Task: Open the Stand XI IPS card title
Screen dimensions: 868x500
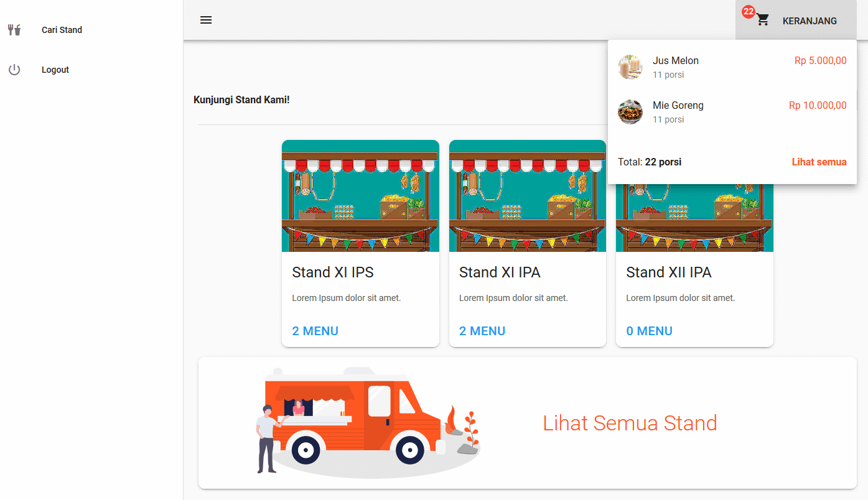Action: (x=333, y=272)
